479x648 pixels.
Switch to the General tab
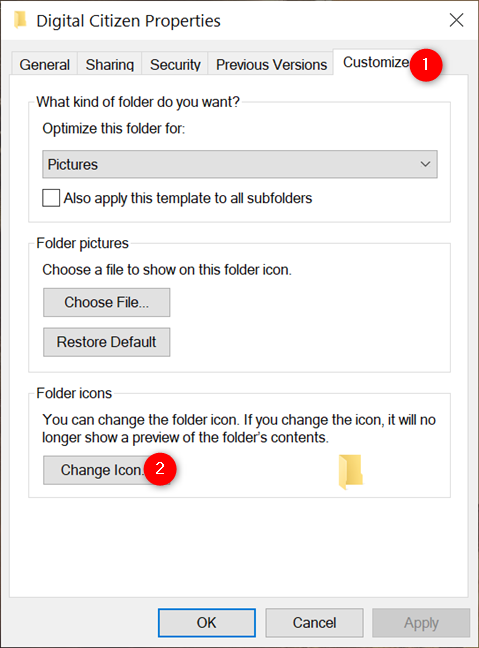tap(45, 64)
